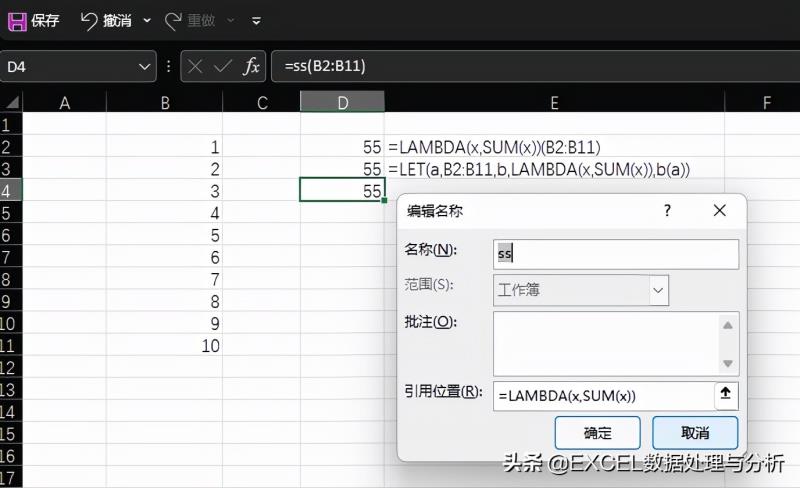Image resolution: width=800 pixels, height=488 pixels.
Task: Confirm formula entry with check icon
Action: [x=222, y=66]
